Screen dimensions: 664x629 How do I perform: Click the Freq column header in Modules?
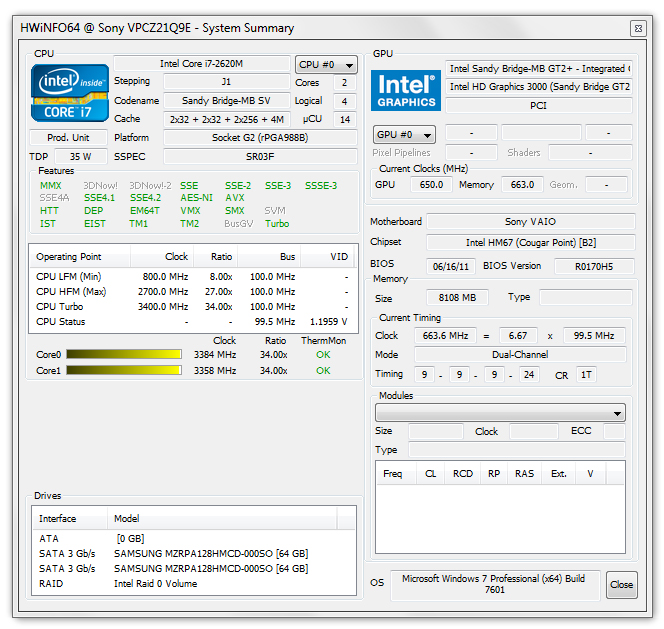click(x=396, y=474)
